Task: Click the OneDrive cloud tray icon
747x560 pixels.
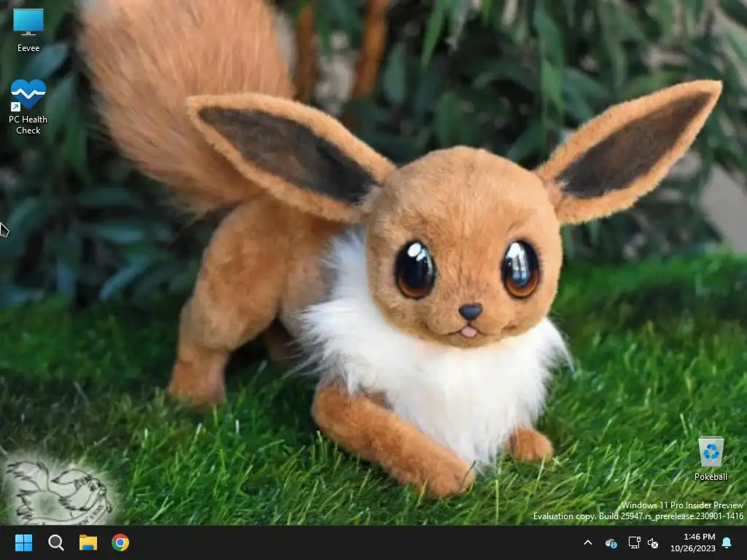Action: pos(611,542)
